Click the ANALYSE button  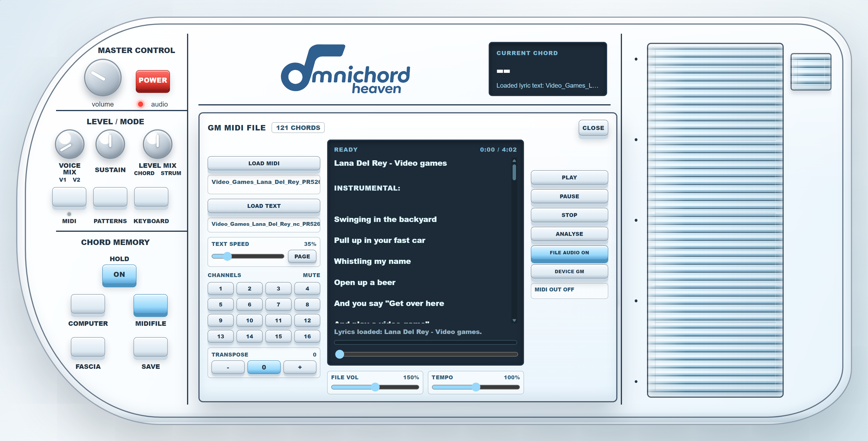(569, 234)
